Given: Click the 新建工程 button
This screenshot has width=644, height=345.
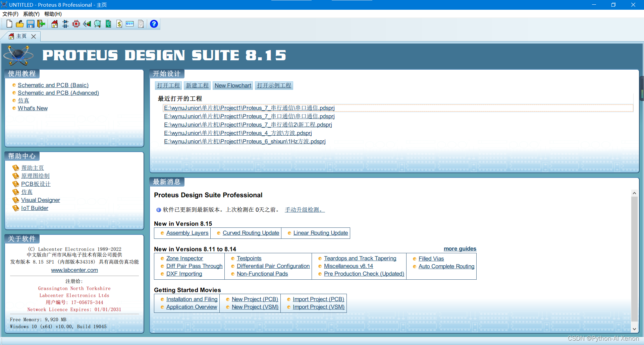Looking at the screenshot, I should pyautogui.click(x=197, y=85).
